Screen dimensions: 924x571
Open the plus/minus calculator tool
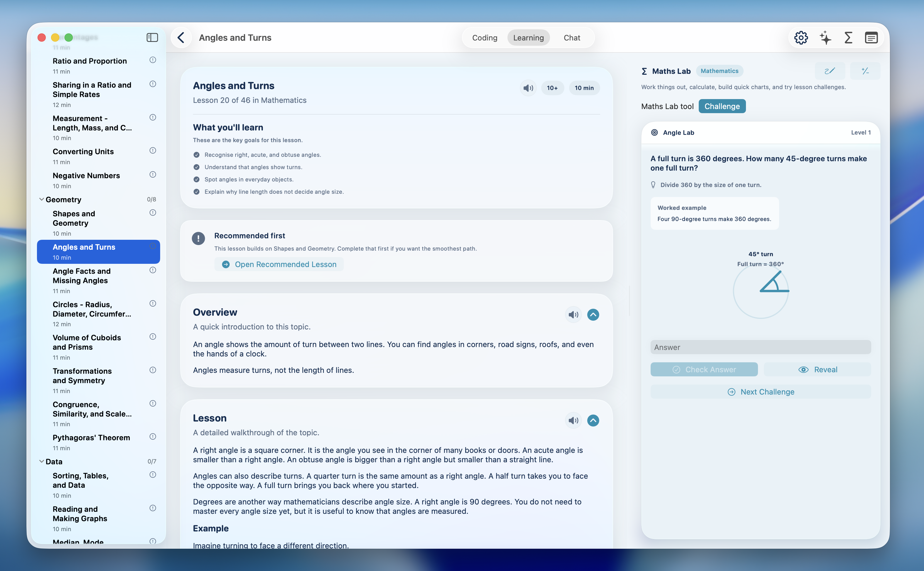click(865, 71)
